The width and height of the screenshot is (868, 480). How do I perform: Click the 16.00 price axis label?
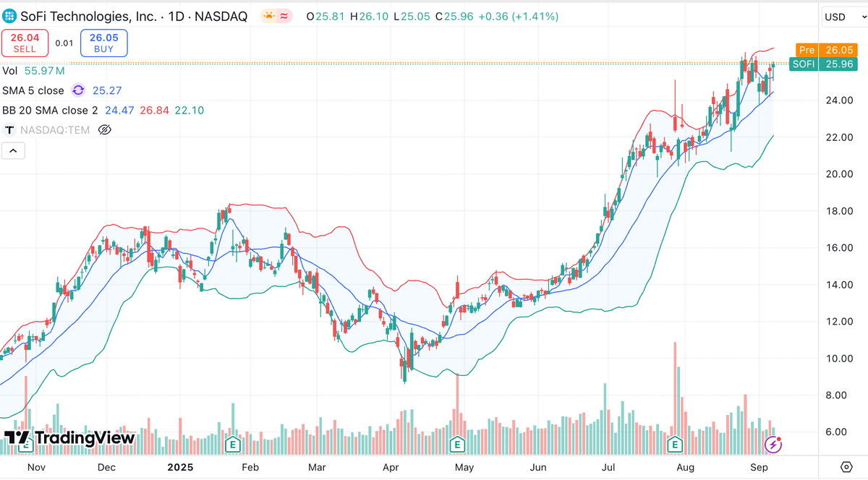(838, 248)
